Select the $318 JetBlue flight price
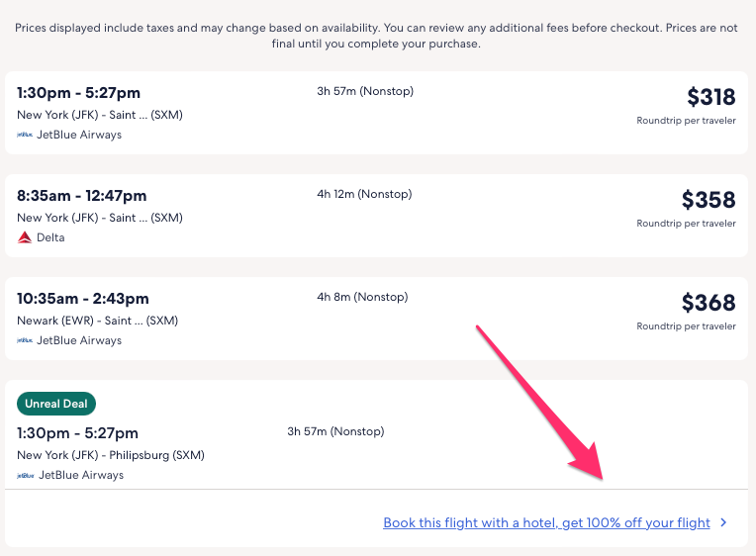This screenshot has width=756, height=556. click(710, 97)
